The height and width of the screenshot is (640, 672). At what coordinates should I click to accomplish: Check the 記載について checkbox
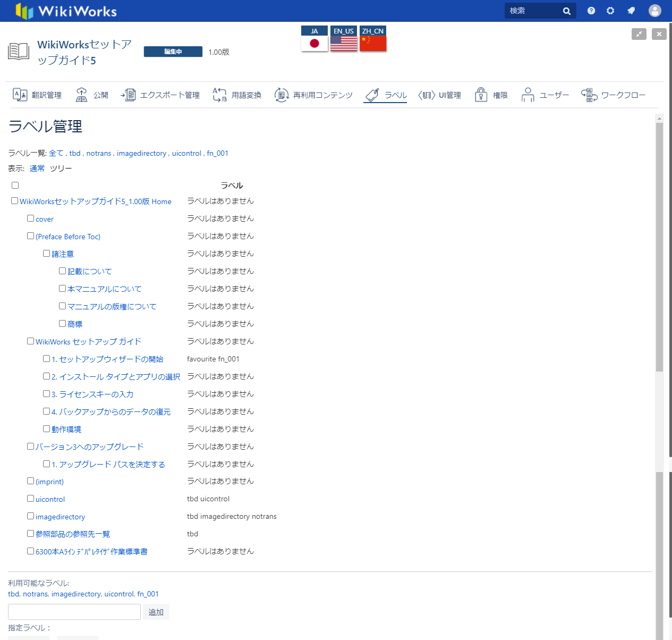(63, 271)
